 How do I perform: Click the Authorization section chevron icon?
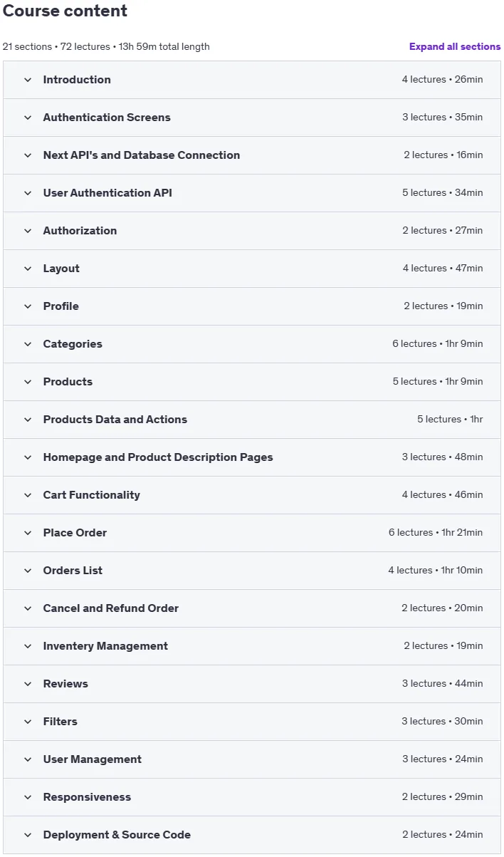tap(28, 231)
